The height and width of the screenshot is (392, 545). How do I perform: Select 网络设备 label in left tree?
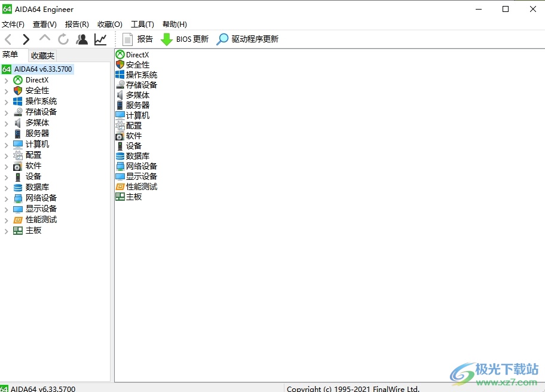pyautogui.click(x=41, y=198)
